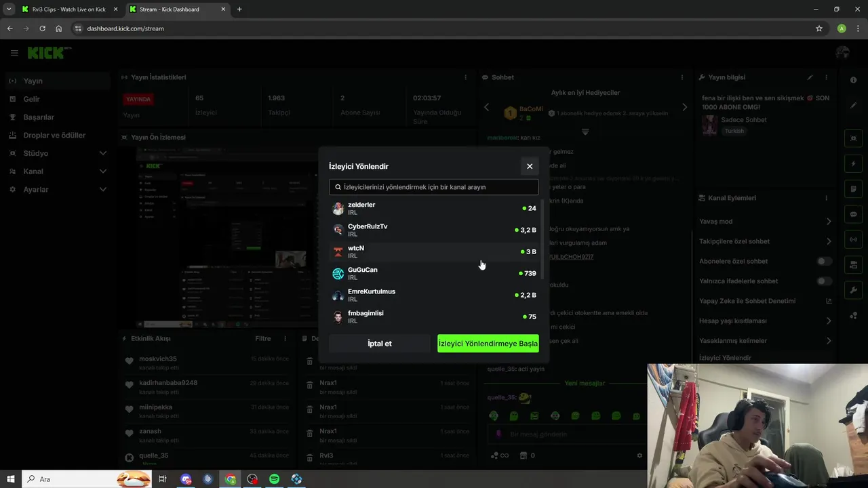Select CyberRulzTv channel in host list

pos(434,230)
